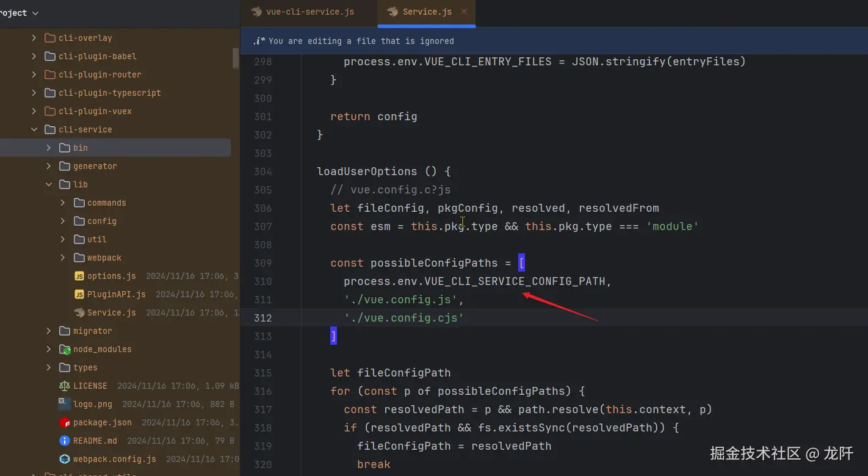
Task: Click the logo.png image file icon
Action: pos(65,404)
